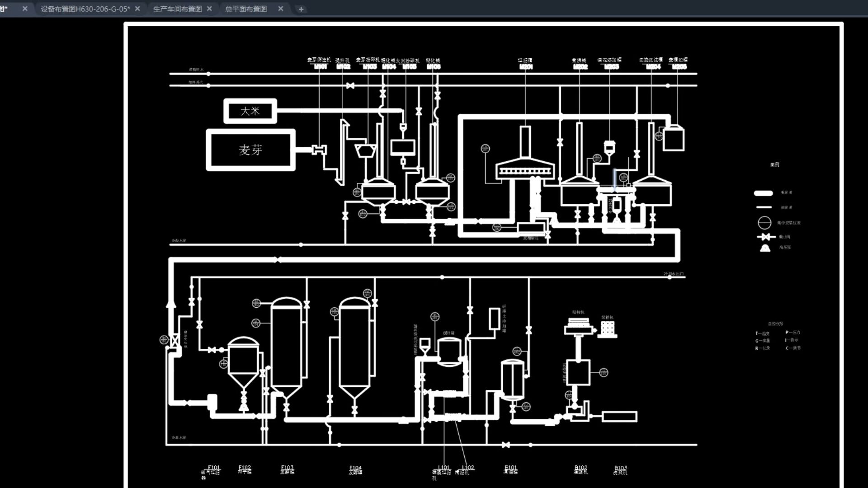Close the 总平面布置图 tab
The height and width of the screenshot is (488, 868).
pyautogui.click(x=281, y=9)
